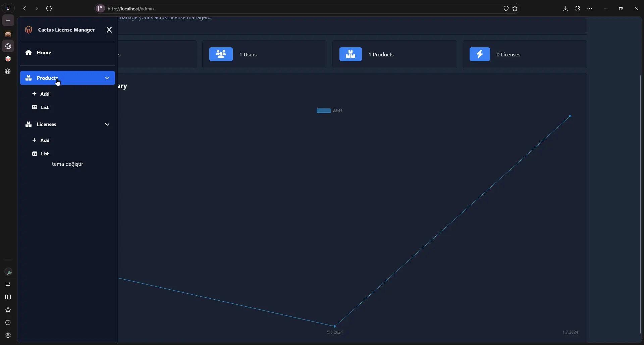Viewport: 644px width, 345px height.
Task: Click the page info icon in address bar
Action: coord(100,9)
